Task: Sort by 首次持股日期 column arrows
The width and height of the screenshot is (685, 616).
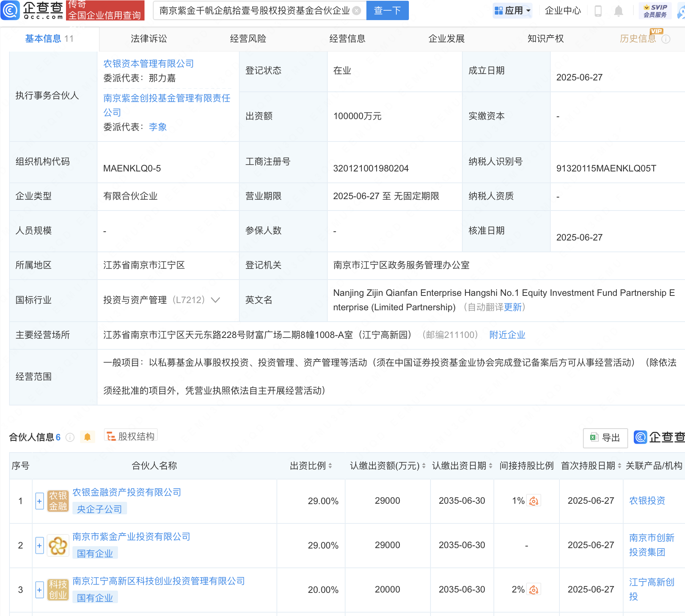Action: (619, 466)
